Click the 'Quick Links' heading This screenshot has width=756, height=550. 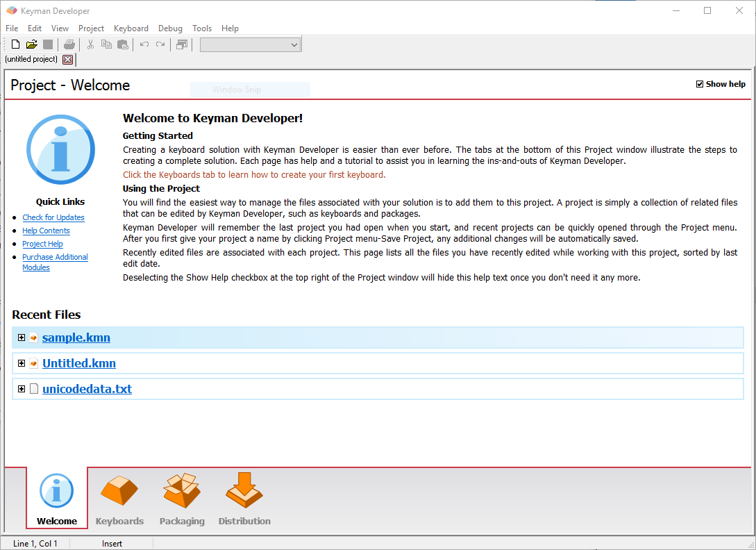pyautogui.click(x=60, y=201)
